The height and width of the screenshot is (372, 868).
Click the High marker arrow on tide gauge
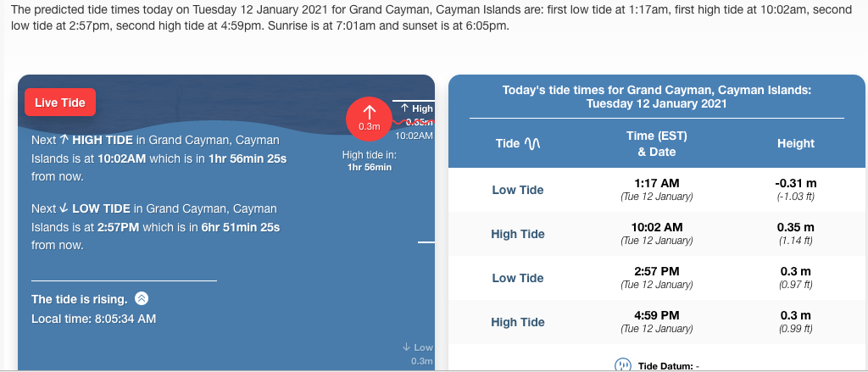pyautogui.click(x=404, y=108)
